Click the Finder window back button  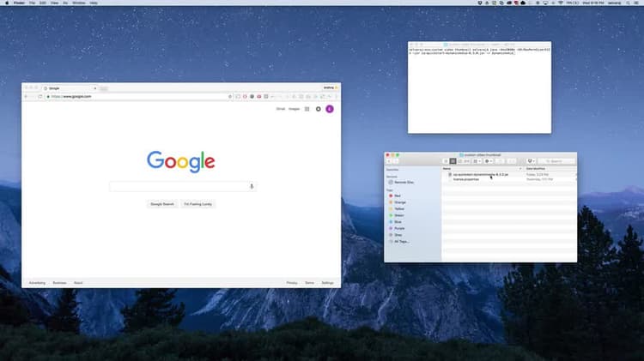pos(389,161)
